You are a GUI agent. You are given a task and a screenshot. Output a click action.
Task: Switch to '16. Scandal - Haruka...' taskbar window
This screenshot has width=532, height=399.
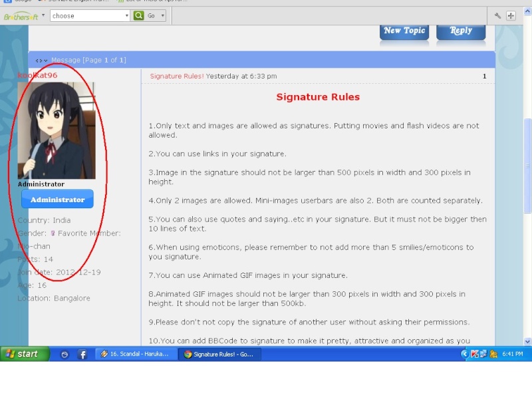pyautogui.click(x=136, y=354)
